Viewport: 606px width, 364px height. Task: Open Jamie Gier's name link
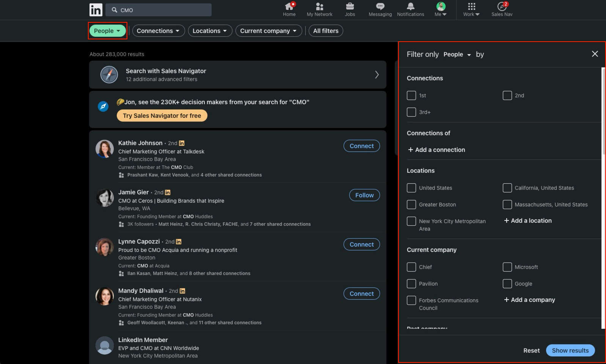point(133,192)
